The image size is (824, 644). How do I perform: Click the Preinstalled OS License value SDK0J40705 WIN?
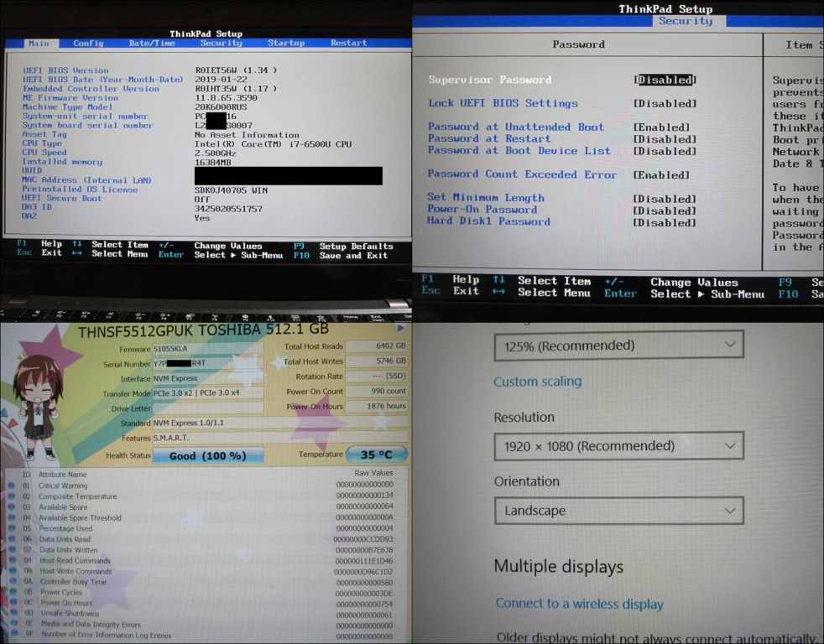click(231, 190)
